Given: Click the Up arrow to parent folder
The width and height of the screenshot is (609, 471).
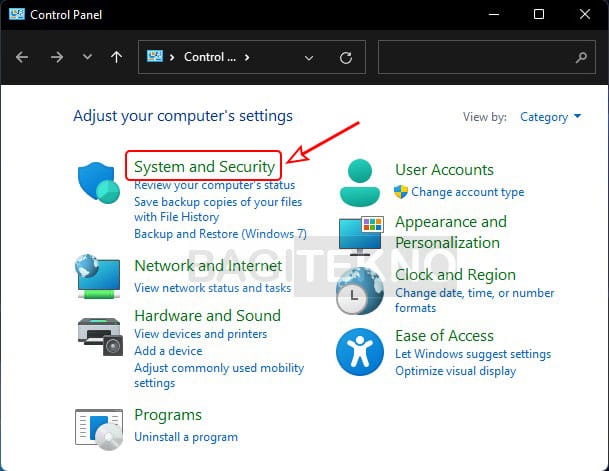Looking at the screenshot, I should point(116,57).
